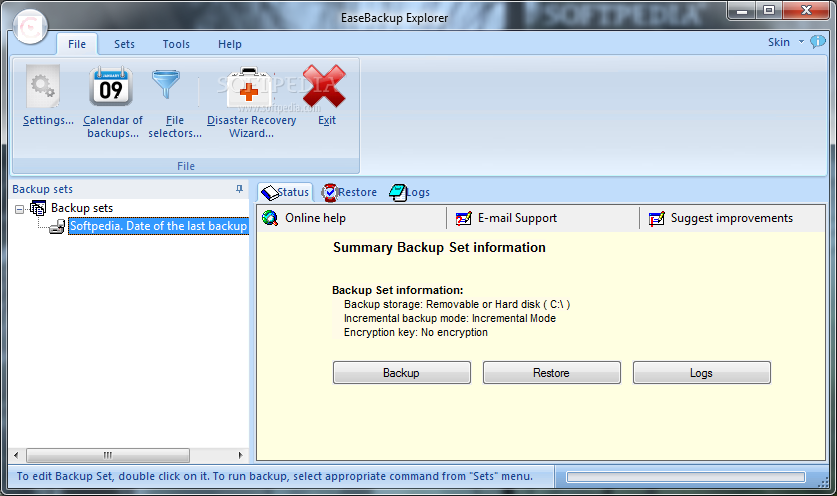Click the E-mail Support icon
The height and width of the screenshot is (496, 837).
point(463,218)
